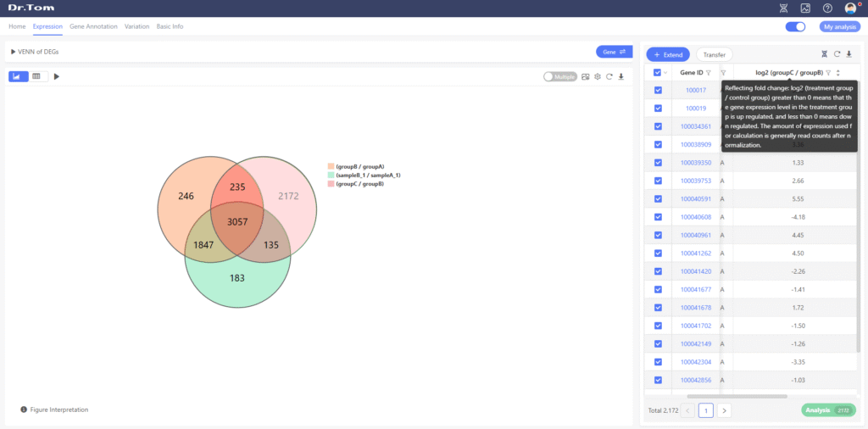
Task: Download the Venn diagram figure
Action: (x=620, y=76)
